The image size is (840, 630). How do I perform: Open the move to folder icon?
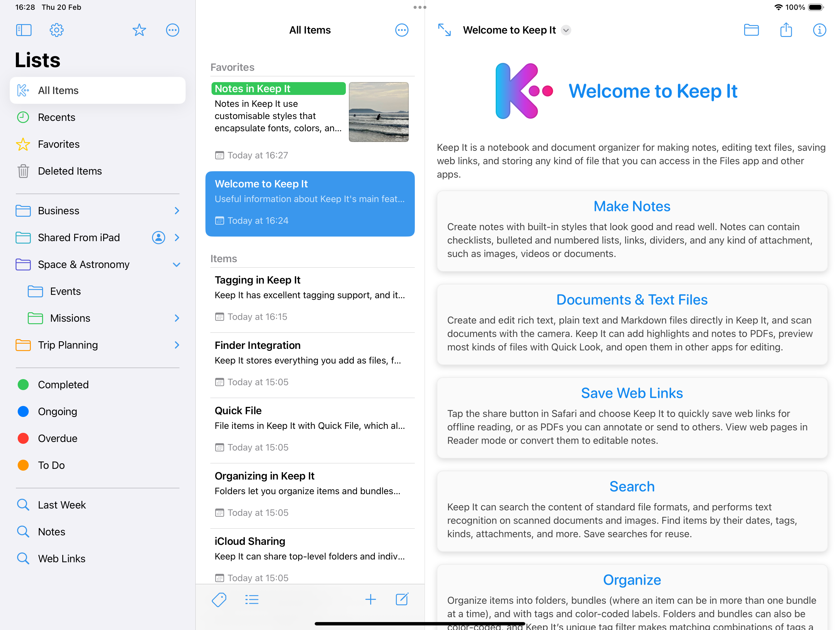[751, 30]
